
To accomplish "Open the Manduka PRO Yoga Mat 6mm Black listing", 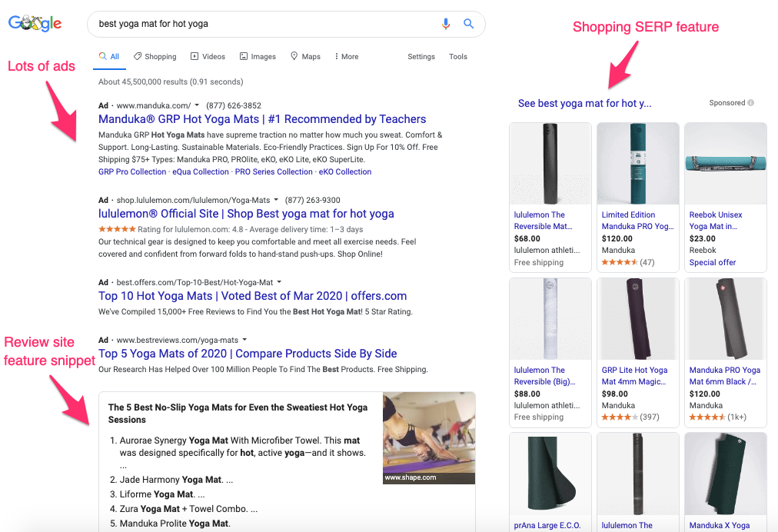I will point(725,376).
